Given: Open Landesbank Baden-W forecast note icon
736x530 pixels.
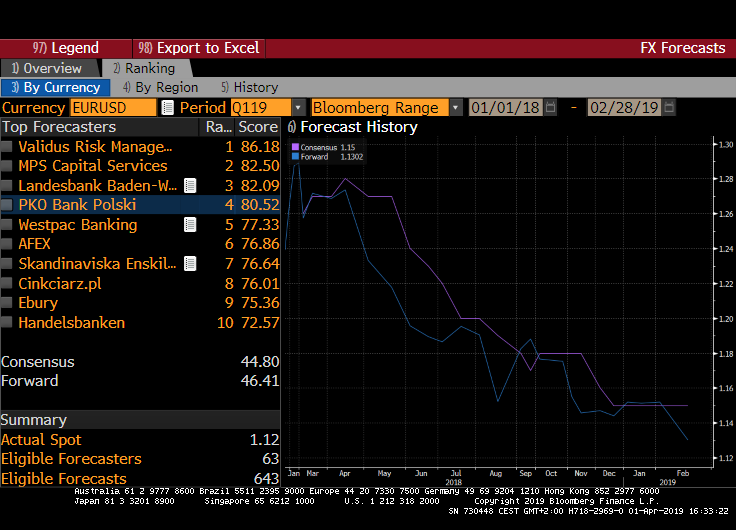Looking at the screenshot, I should coord(190,186).
